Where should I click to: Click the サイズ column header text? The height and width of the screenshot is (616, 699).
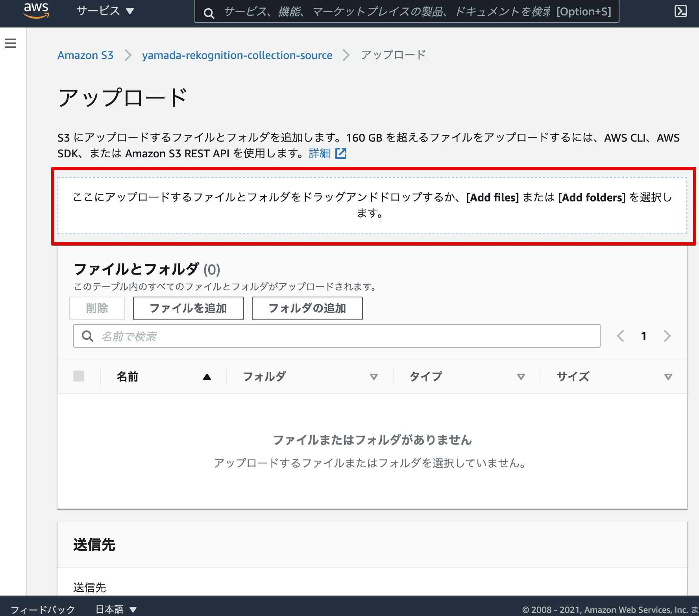[573, 377]
